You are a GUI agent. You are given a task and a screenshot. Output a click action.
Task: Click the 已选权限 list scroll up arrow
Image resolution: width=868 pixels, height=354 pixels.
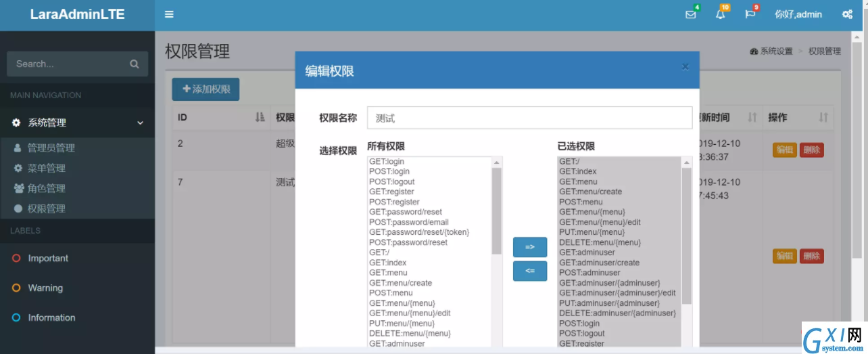[x=687, y=162]
